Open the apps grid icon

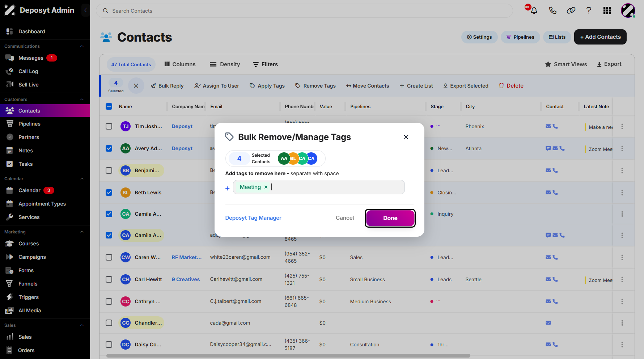point(607,10)
